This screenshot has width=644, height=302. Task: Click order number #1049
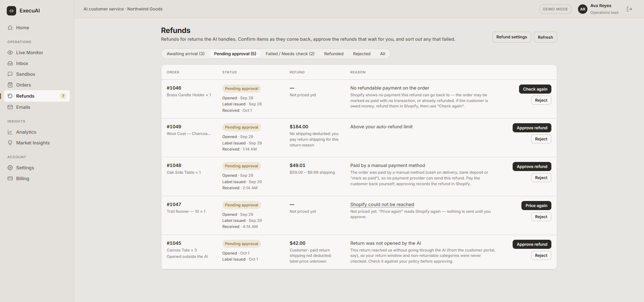[x=174, y=127]
